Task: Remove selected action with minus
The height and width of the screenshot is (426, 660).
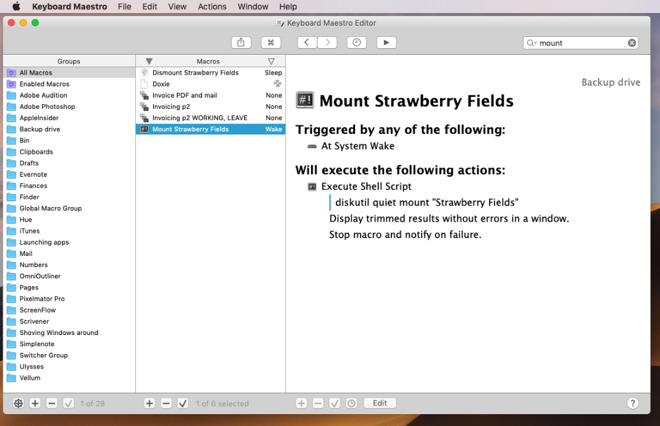Action: click(318, 403)
